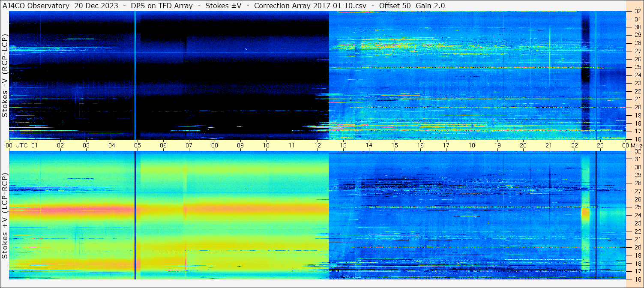Click 32 MHz label beside lower Stokes +V panel
Screen dimensions: 644x288
(x=638, y=151)
